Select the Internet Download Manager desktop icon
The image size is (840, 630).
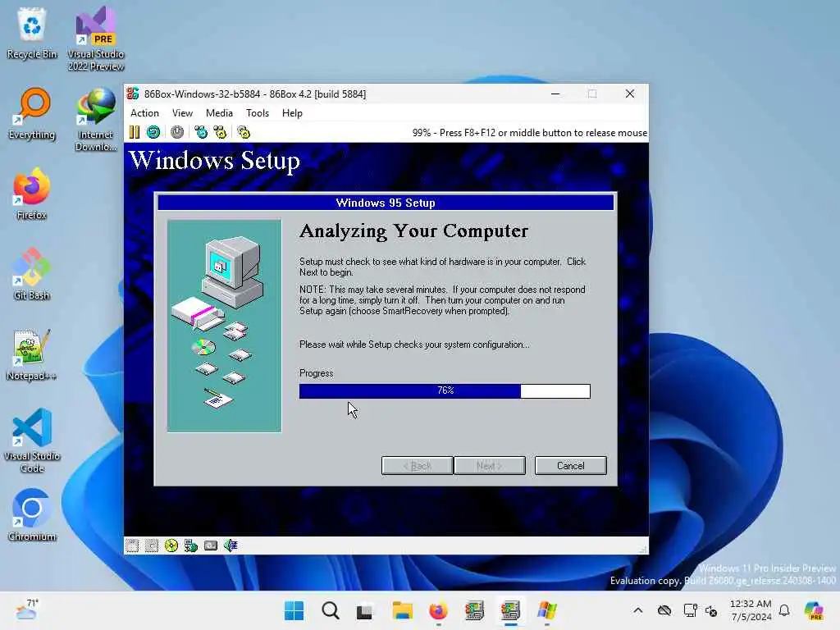coord(96,119)
